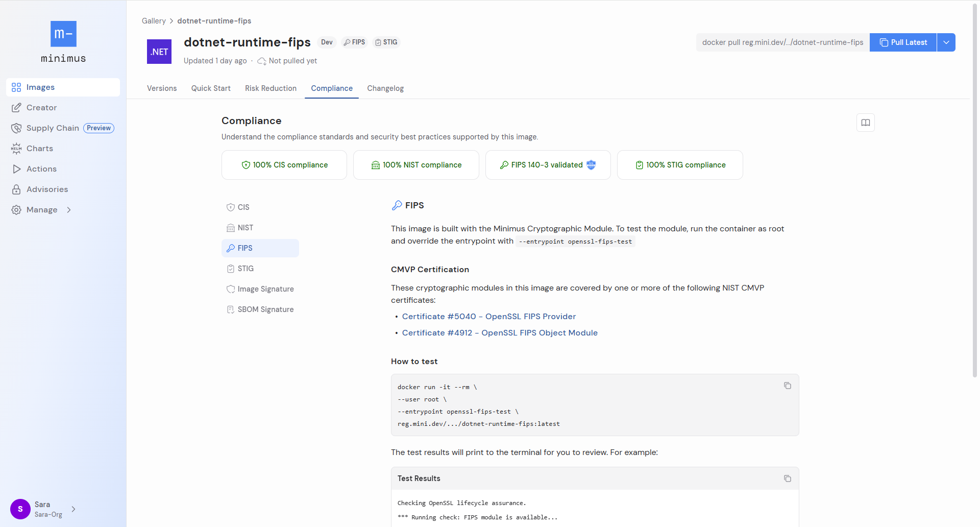
Task: Expand the Sara-Org account chevron
Action: pyautogui.click(x=73, y=509)
